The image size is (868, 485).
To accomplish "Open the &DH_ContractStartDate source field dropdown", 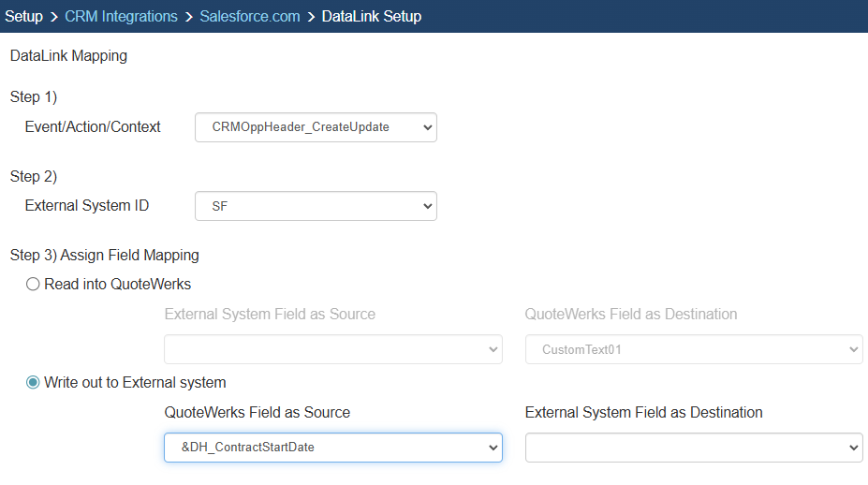I will point(332,448).
